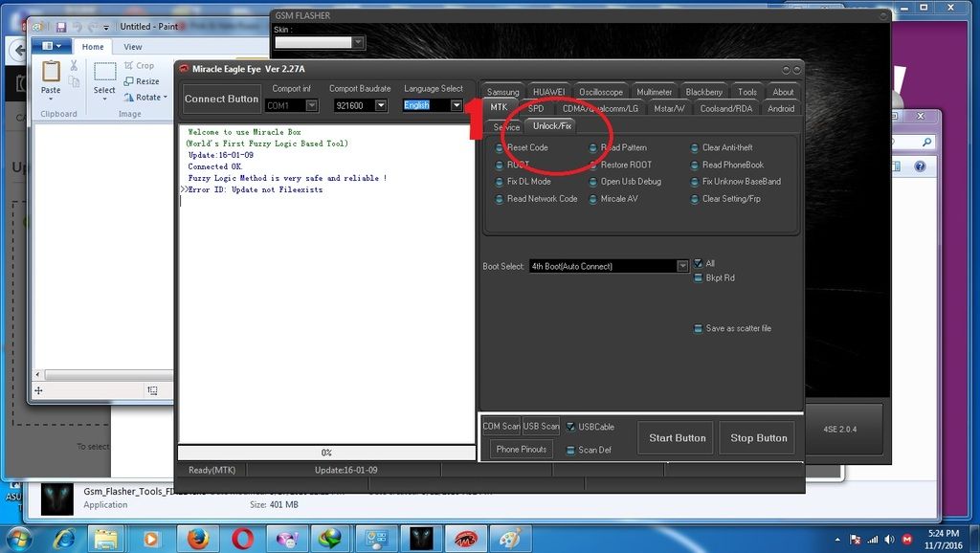Open Paint's blue file menu button
Image resolution: width=980 pixels, height=553 pixels.
pyautogui.click(x=52, y=46)
